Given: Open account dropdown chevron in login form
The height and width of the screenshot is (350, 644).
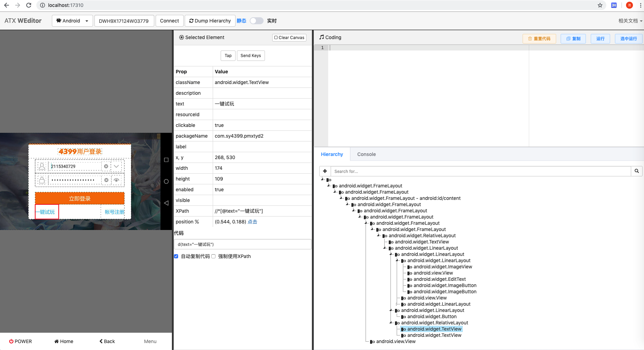Looking at the screenshot, I should coord(117,166).
